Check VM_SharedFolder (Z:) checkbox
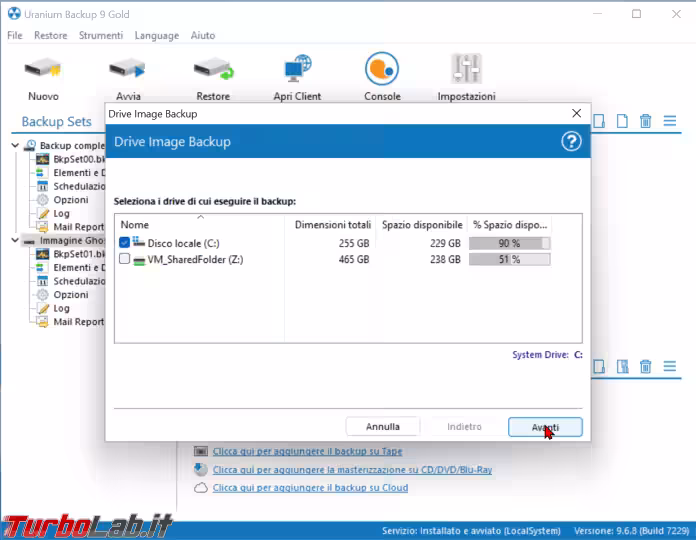 [124, 259]
